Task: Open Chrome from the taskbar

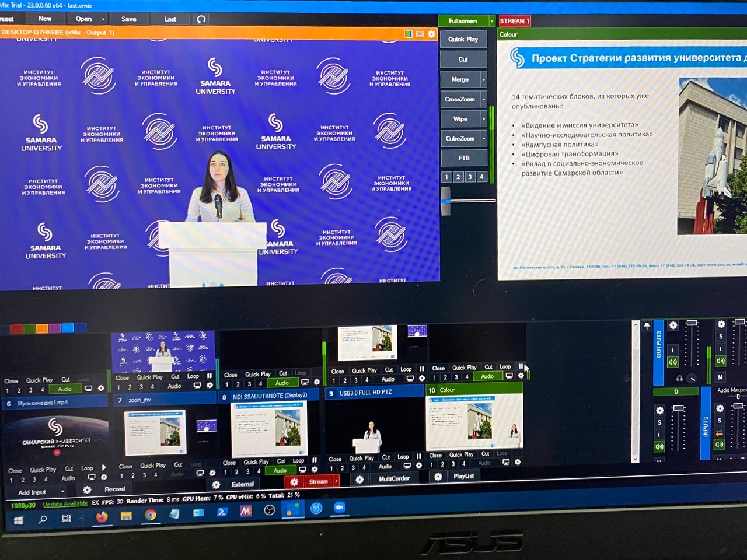Action: (151, 514)
